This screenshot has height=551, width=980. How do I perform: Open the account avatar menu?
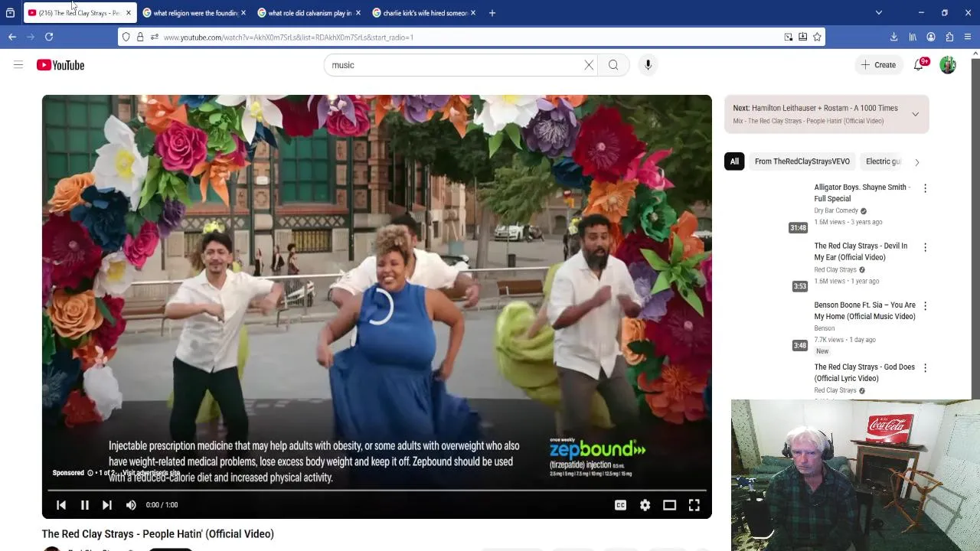pyautogui.click(x=948, y=65)
